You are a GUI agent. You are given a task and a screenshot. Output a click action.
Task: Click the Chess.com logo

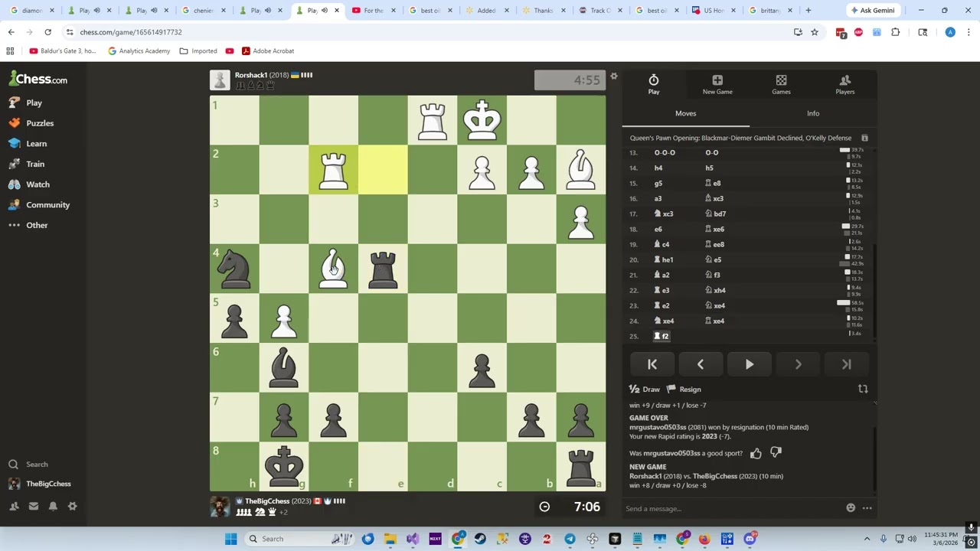(38, 79)
